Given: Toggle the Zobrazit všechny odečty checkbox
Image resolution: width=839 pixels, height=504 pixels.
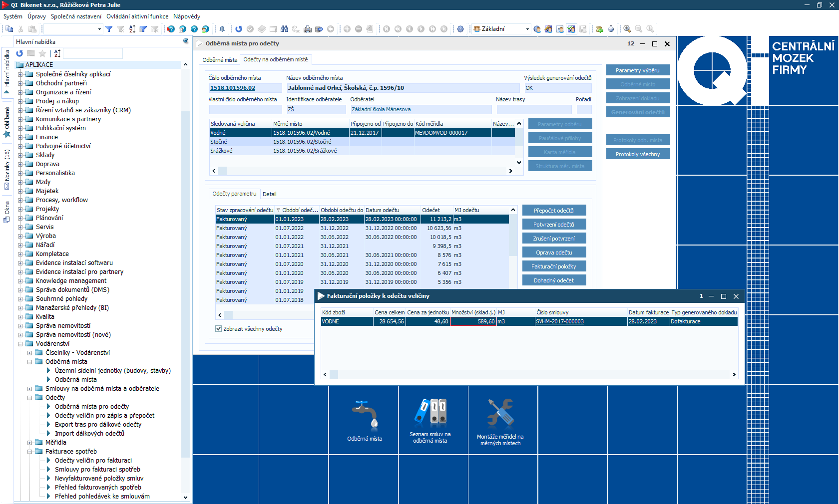Looking at the screenshot, I should (x=218, y=329).
